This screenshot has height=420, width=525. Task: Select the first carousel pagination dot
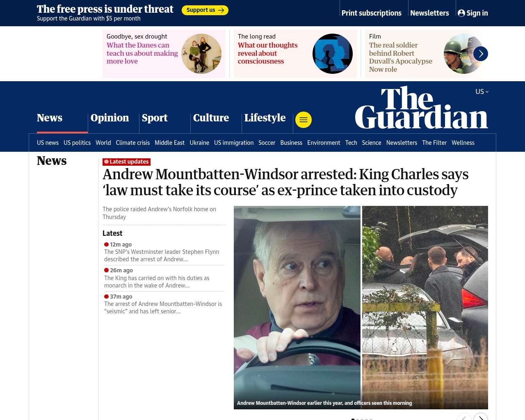click(x=353, y=419)
